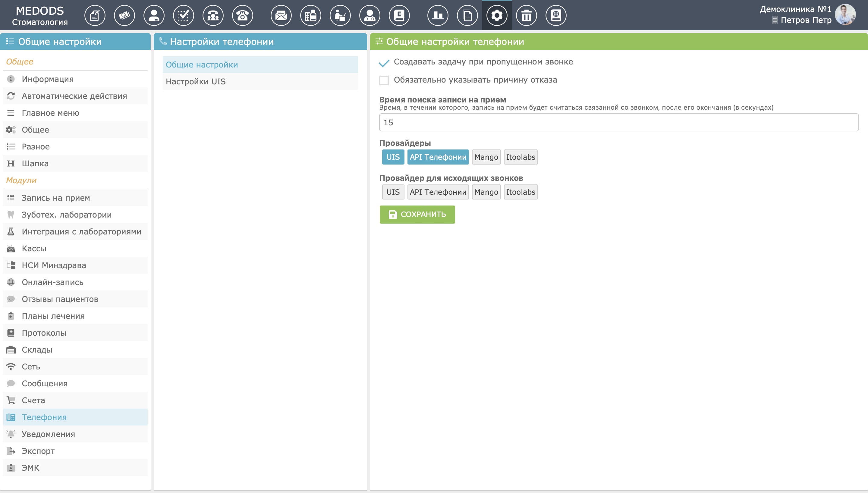868x493 pixels.
Task: Open the stacked documents icon in top bar
Action: 467,15
